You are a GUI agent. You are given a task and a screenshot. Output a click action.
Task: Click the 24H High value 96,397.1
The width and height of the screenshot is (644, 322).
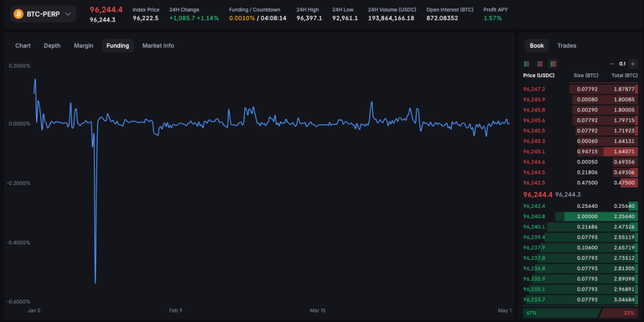[309, 18]
